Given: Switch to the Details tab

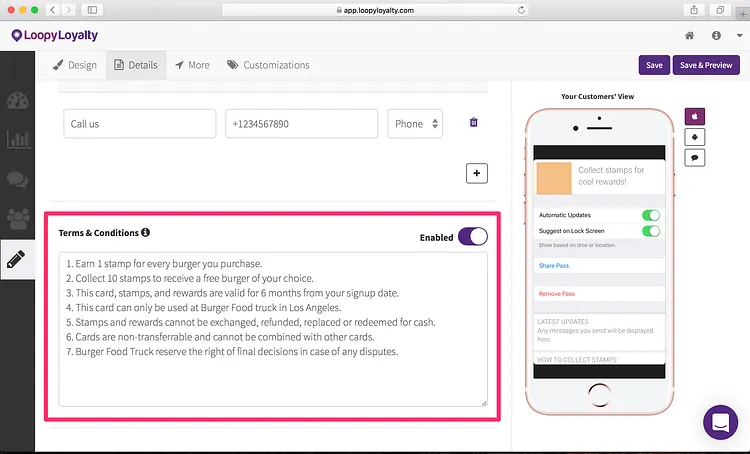Looking at the screenshot, I should (x=136, y=65).
